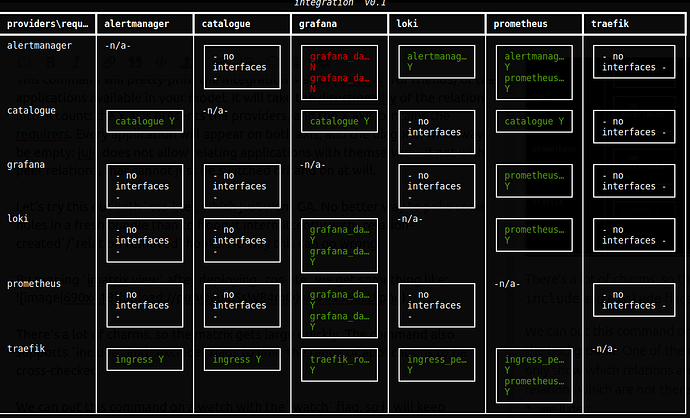Select green 'grafana_da… Y' cell in loki row
Image resolution: width=690 pixels, height=418 pixels.
pos(339,246)
